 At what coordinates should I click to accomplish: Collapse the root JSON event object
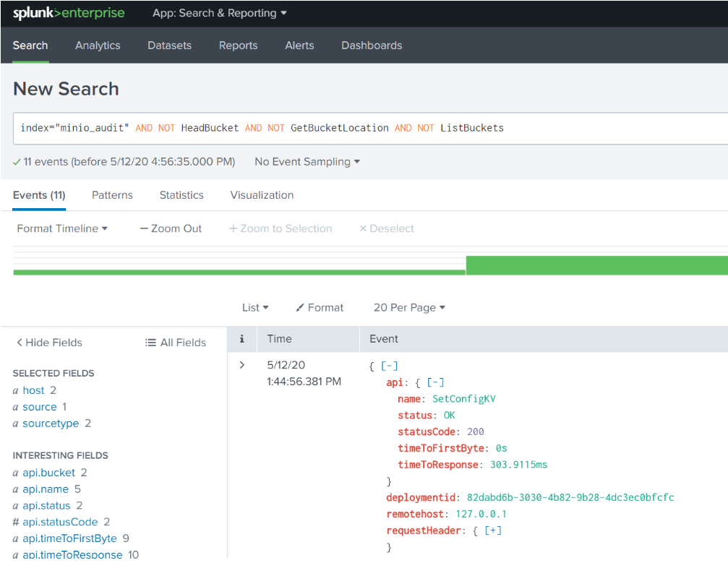click(390, 366)
